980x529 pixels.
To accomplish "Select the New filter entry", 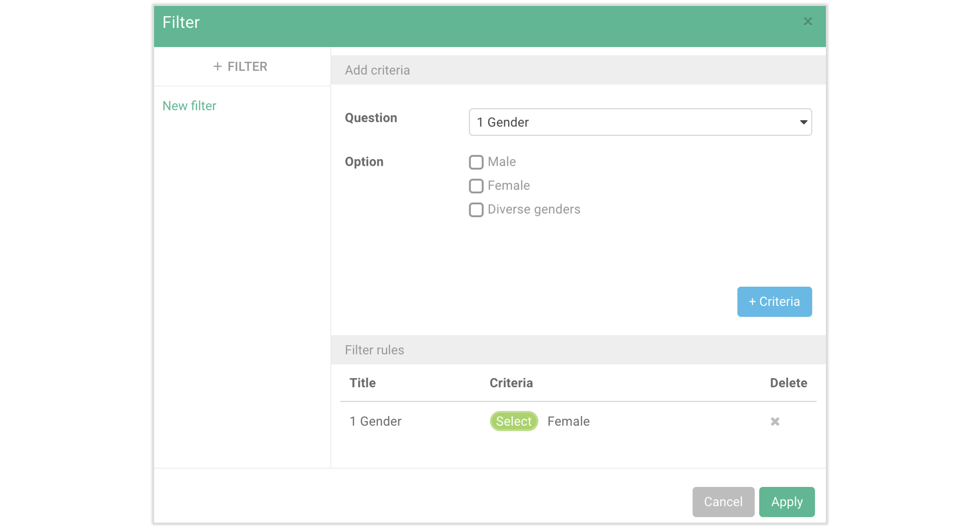I will point(189,105).
